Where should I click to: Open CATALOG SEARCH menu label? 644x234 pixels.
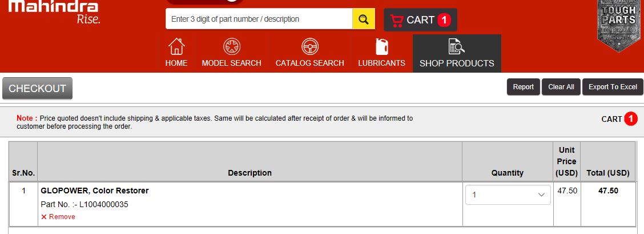coord(309,63)
